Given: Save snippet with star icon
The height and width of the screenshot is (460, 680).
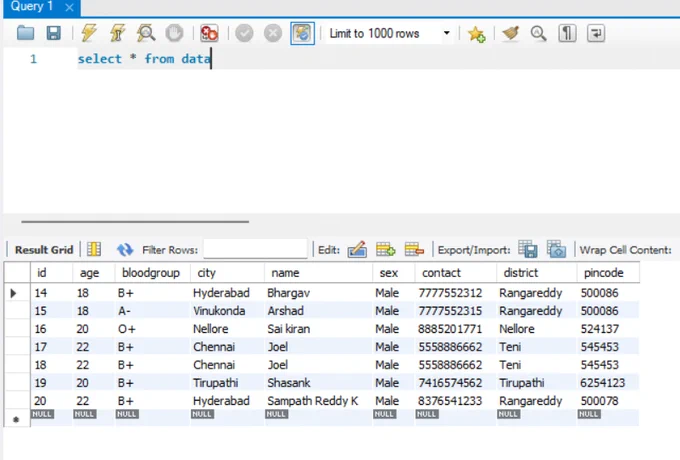Looking at the screenshot, I should pyautogui.click(x=476, y=33).
